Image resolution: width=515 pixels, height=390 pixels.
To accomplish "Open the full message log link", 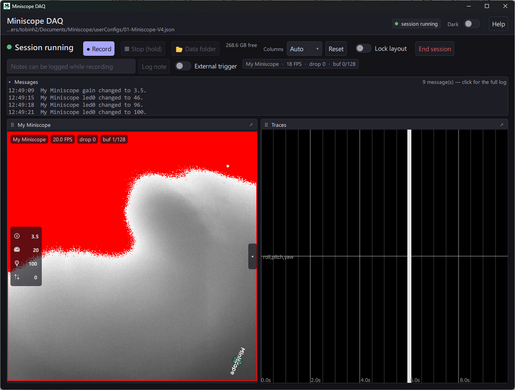I will 464,82.
